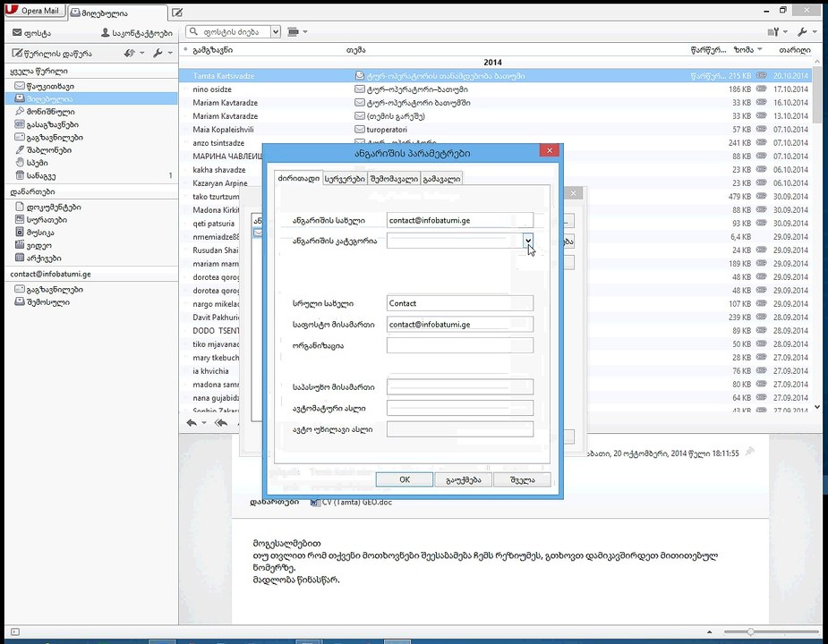Open the CV (Tamta) GEO.doc attachment
The width and height of the screenshot is (828, 644).
pyautogui.click(x=352, y=502)
